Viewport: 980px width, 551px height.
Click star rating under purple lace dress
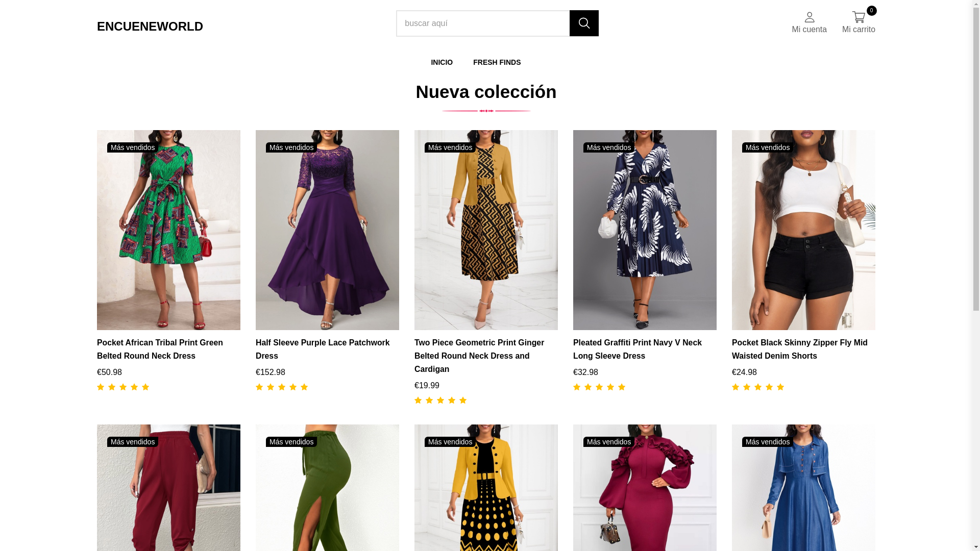[x=282, y=387]
